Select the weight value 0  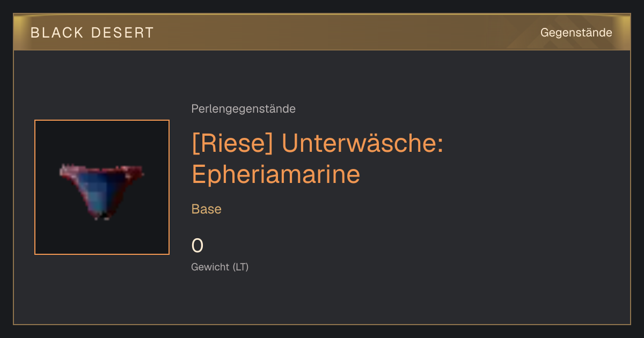[x=197, y=246]
